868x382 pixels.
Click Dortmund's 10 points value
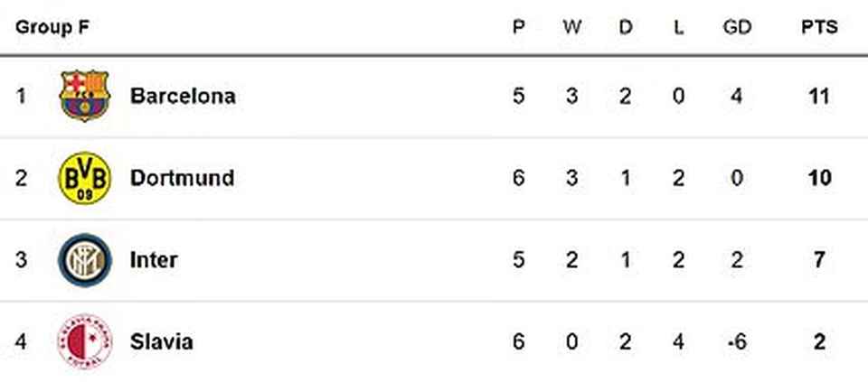pyautogui.click(x=819, y=178)
